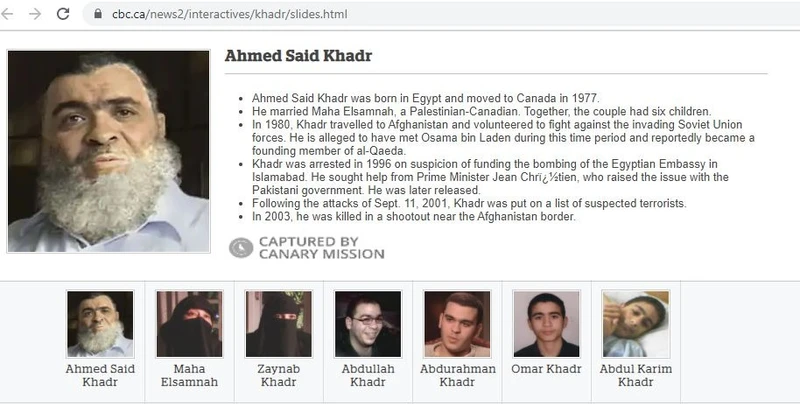800x404 pixels.
Task: Click the Ahmed Said Khadr heading
Action: pyautogui.click(x=298, y=56)
